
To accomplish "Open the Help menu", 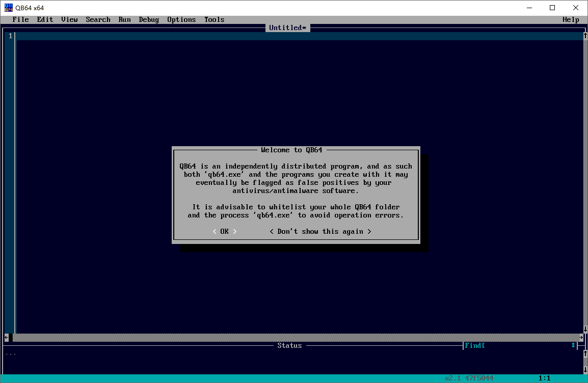I will pyautogui.click(x=571, y=19).
